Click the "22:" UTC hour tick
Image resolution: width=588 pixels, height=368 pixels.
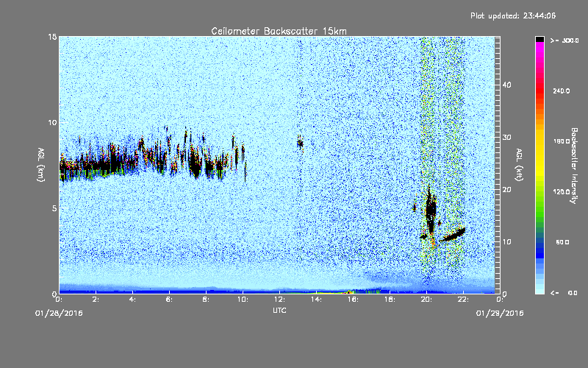pyautogui.click(x=464, y=300)
